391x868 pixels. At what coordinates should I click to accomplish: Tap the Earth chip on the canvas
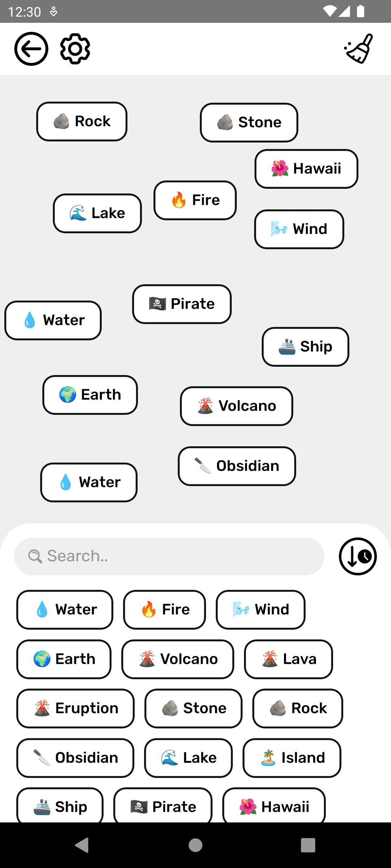[x=90, y=395]
